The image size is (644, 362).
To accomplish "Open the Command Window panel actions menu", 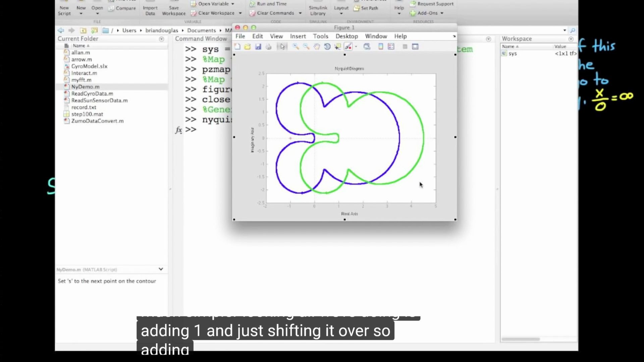I will (x=488, y=39).
